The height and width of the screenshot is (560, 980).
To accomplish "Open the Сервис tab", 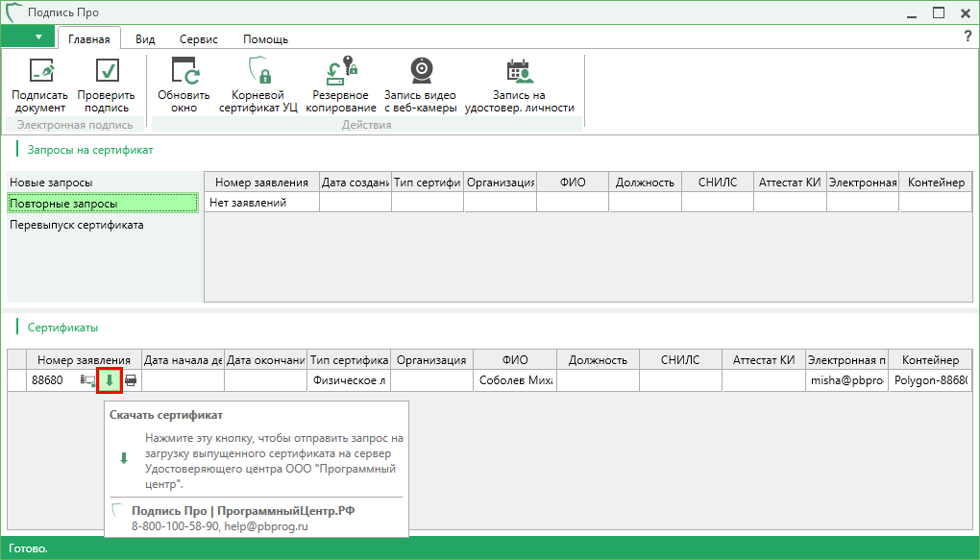I will (x=199, y=39).
